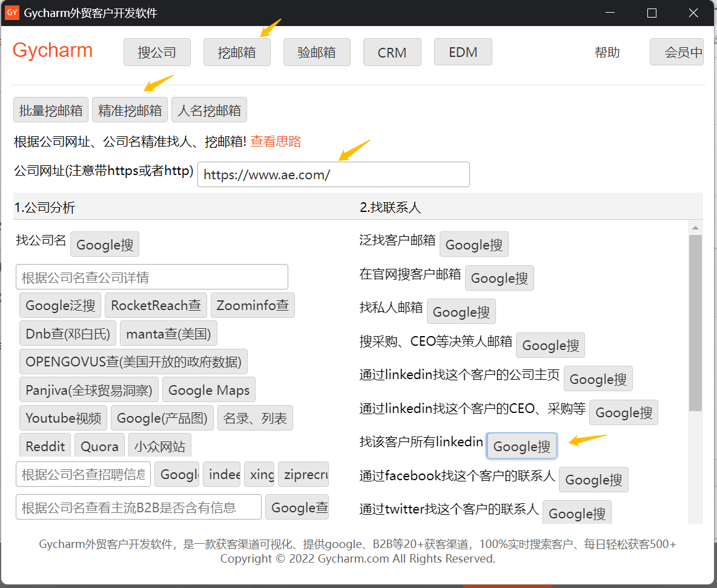Click the OPENGOVUS查 button

(133, 362)
